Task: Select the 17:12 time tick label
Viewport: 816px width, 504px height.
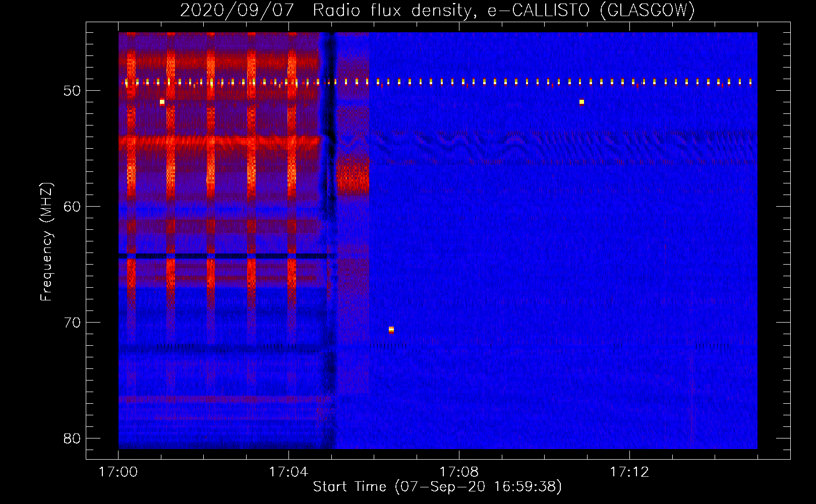Action: [x=629, y=472]
